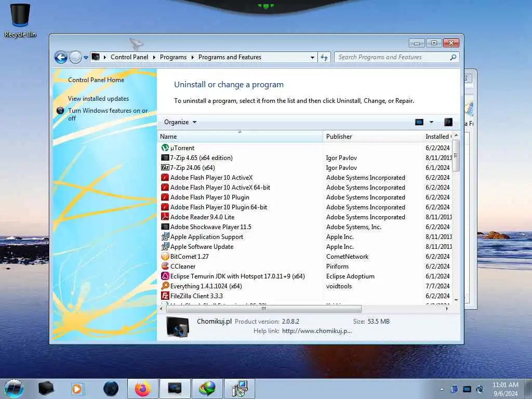532x399 pixels.
Task: Click the Adobe Flash Player 10 ActiveX icon
Action: (165, 177)
